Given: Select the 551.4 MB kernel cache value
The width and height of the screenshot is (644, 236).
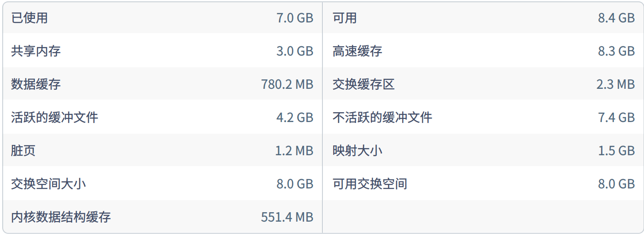Looking at the screenshot, I should (287, 217).
